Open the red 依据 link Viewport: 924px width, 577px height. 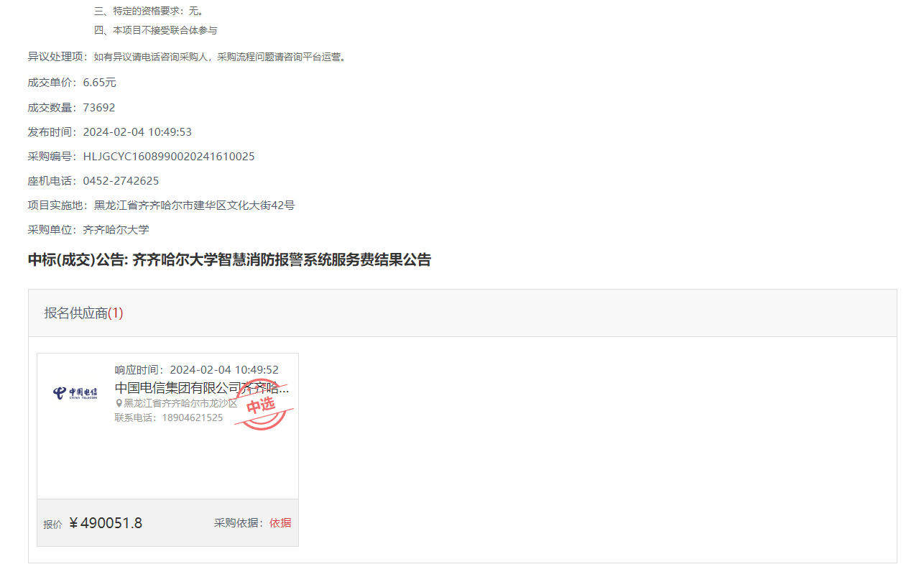point(280,523)
